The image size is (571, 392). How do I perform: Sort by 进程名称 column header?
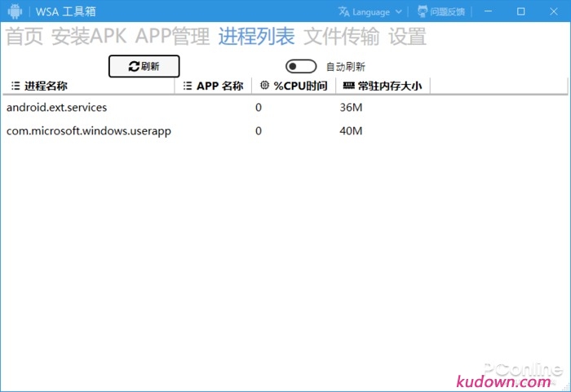[88, 86]
